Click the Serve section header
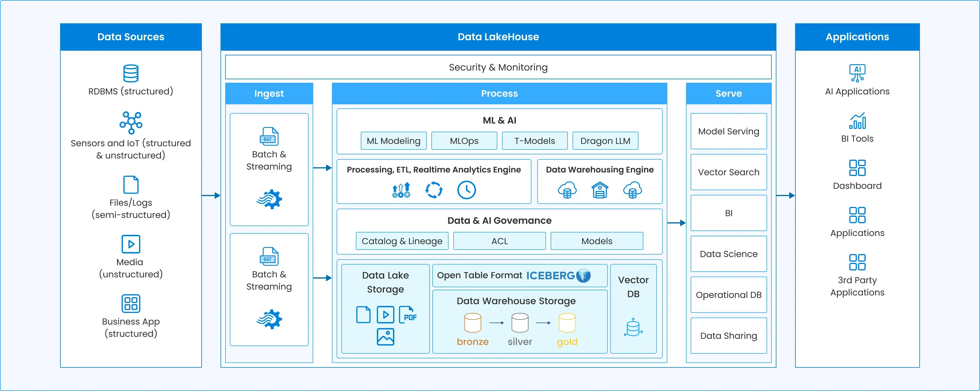The width and height of the screenshot is (980, 391). tap(728, 94)
